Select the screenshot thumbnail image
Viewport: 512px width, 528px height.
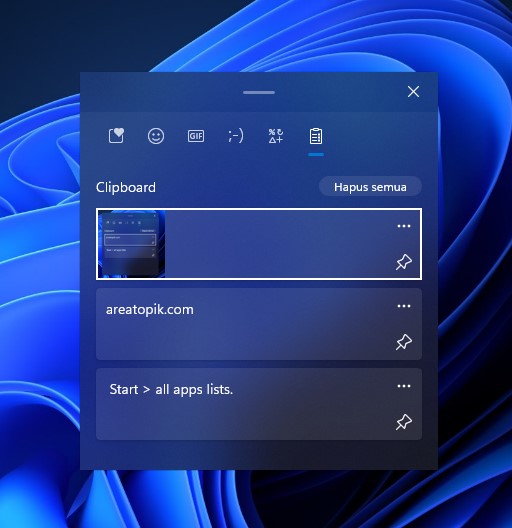(131, 244)
